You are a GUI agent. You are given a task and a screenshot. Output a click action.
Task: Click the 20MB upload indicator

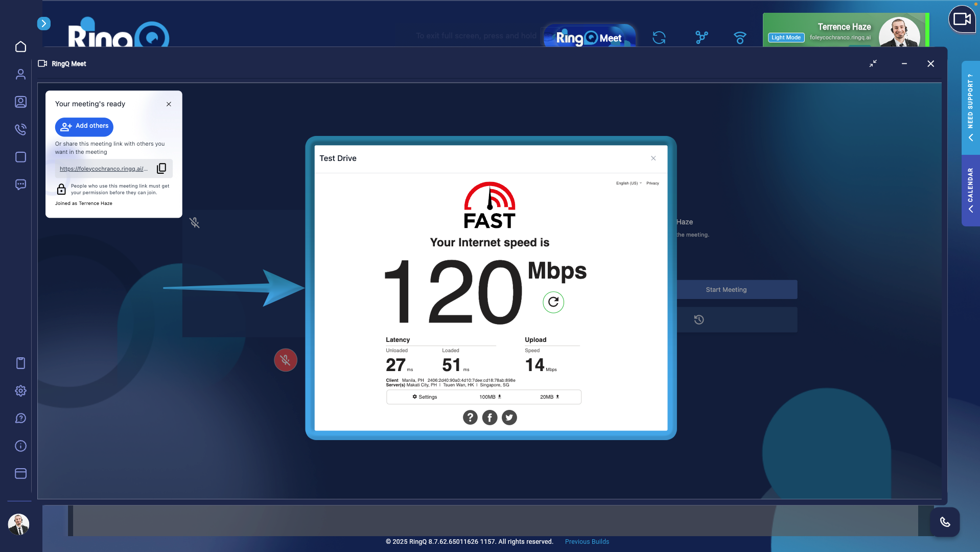pyautogui.click(x=550, y=397)
